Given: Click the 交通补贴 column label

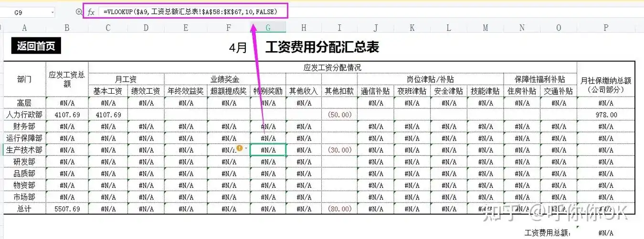Looking at the screenshot, I should coord(559,91).
